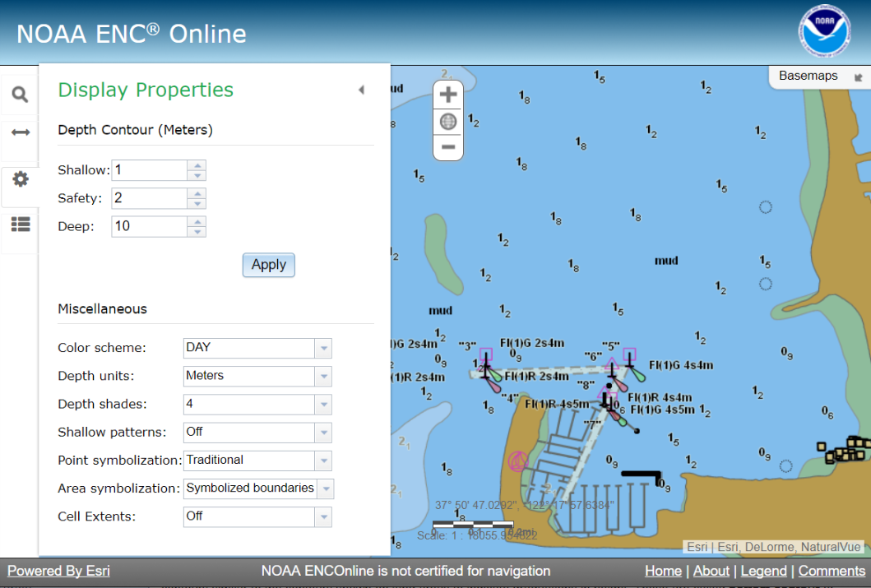
Task: Zoom out on the map
Action: [x=448, y=147]
